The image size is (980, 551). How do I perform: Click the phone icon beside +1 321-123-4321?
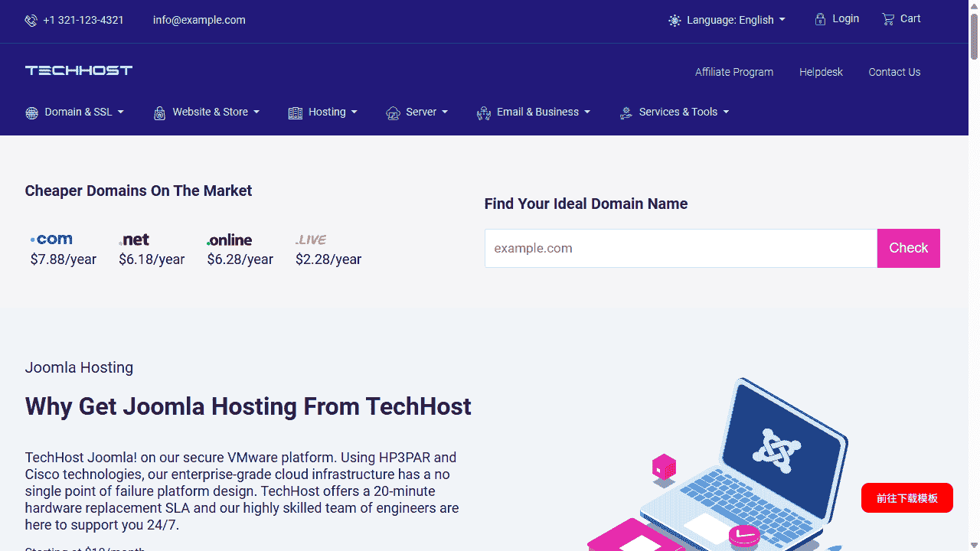click(x=31, y=21)
